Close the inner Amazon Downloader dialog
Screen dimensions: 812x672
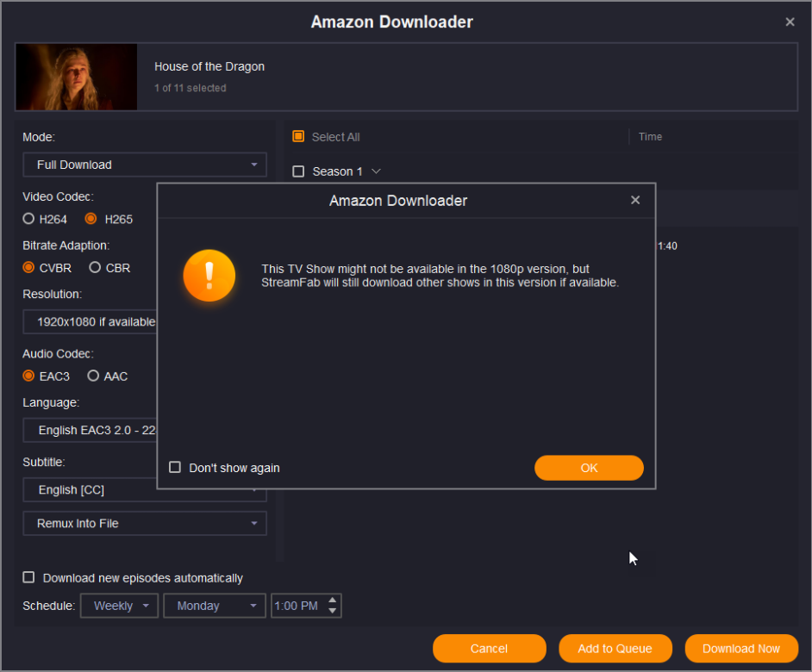tap(635, 200)
